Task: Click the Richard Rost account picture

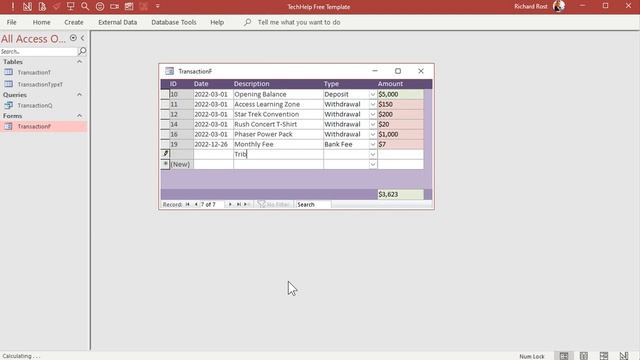Action: coord(559,6)
